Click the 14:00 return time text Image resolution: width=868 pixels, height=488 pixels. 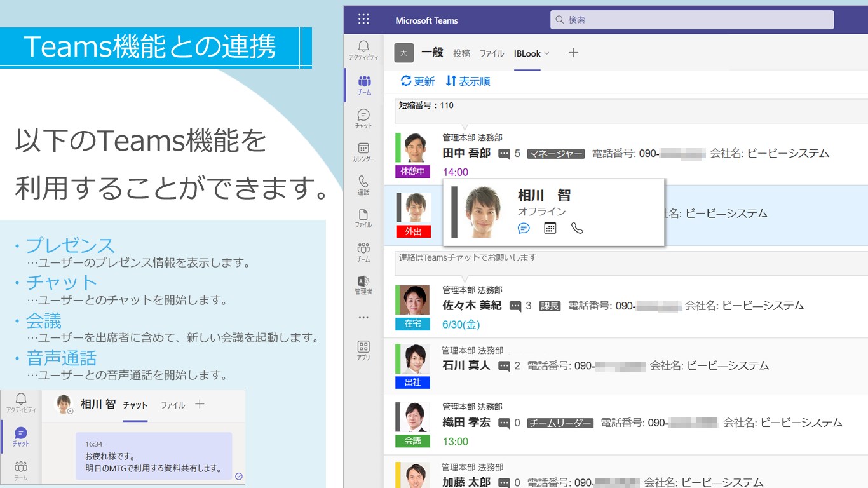pyautogui.click(x=455, y=172)
